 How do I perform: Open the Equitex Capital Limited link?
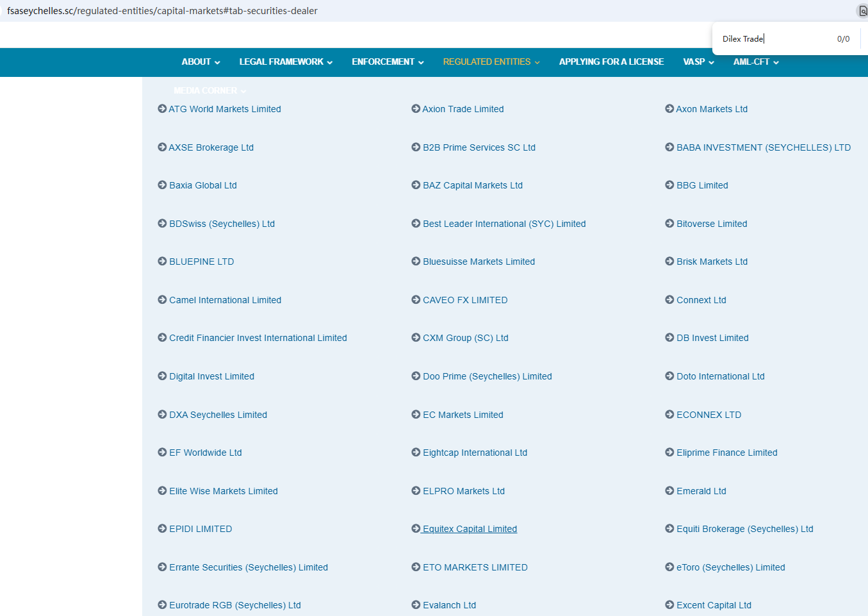[470, 529]
